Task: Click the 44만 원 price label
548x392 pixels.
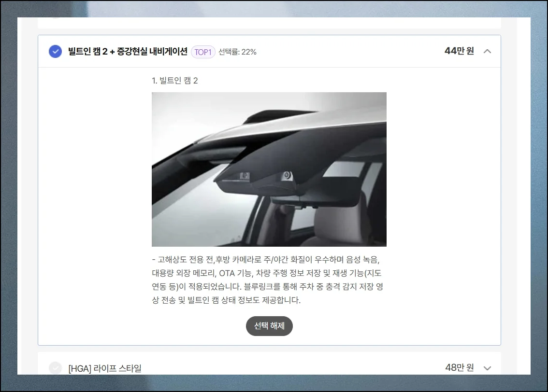Action: (459, 51)
